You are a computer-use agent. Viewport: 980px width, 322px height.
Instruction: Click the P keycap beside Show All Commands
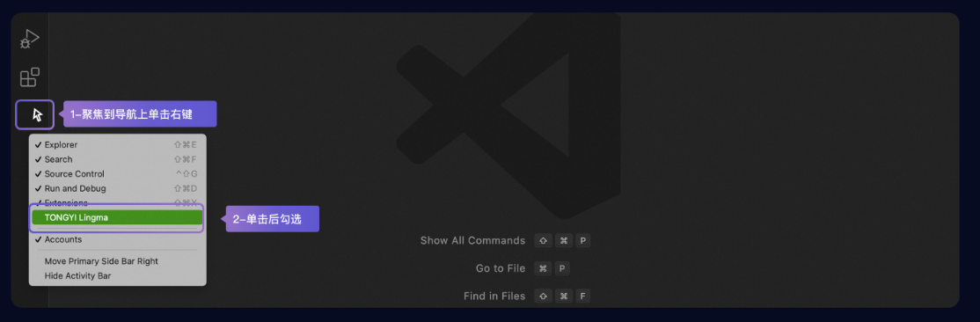point(582,241)
